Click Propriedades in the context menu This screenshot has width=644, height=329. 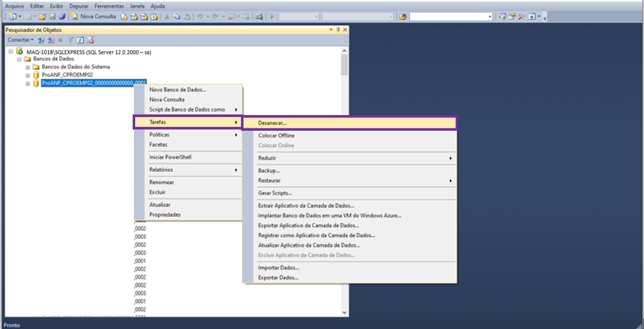(165, 215)
